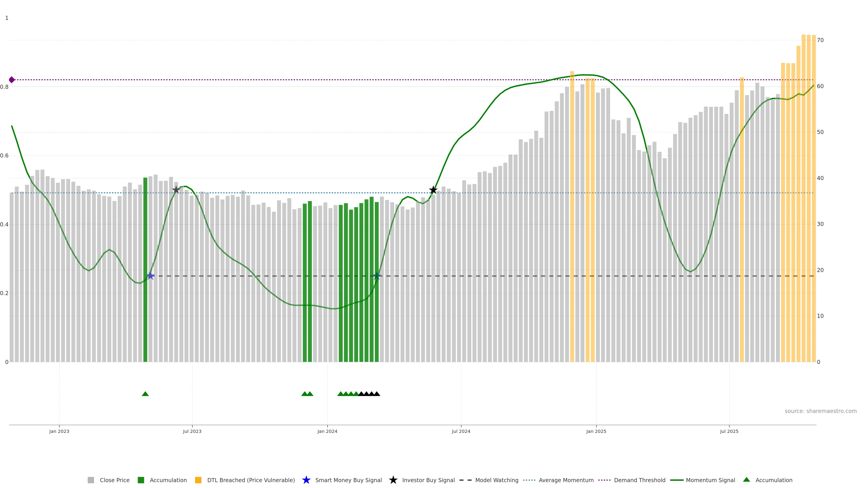Click the purple diamond Demand Threshold marker
868x488 pixels.
pos(12,80)
